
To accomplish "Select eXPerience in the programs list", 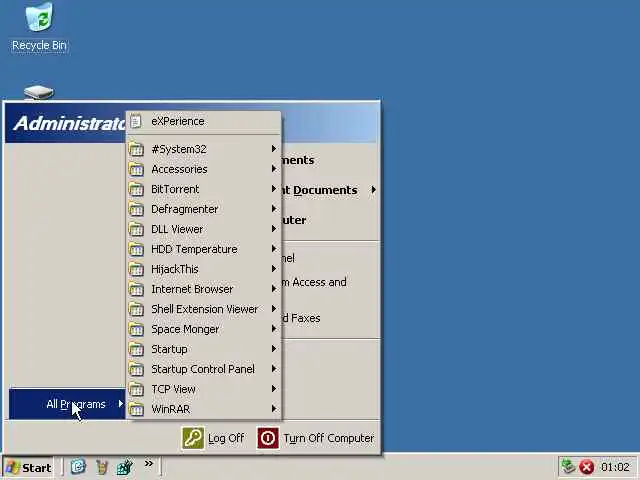I will coord(204,121).
